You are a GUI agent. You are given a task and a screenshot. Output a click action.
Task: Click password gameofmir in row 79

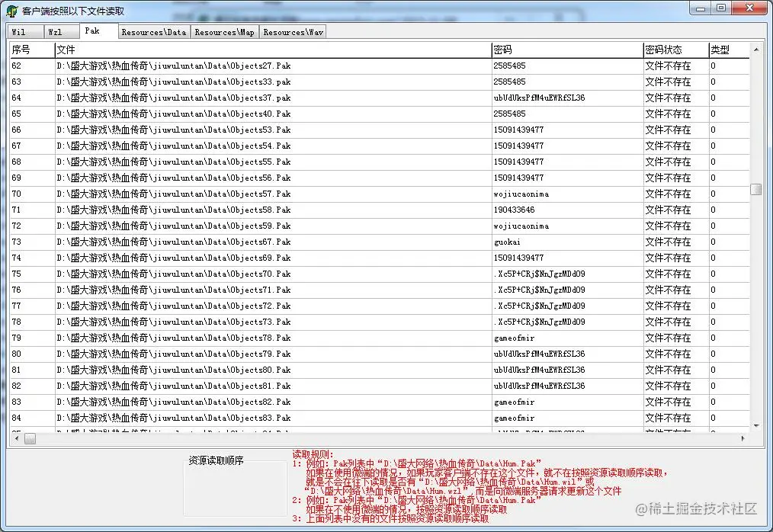coord(514,338)
